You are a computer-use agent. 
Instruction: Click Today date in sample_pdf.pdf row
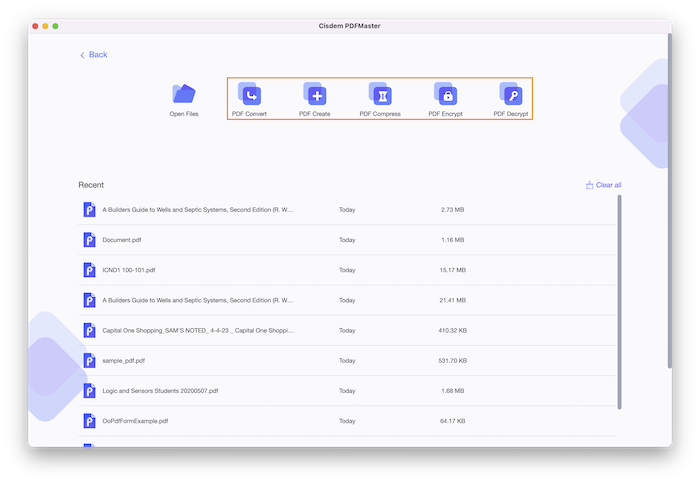pyautogui.click(x=347, y=360)
